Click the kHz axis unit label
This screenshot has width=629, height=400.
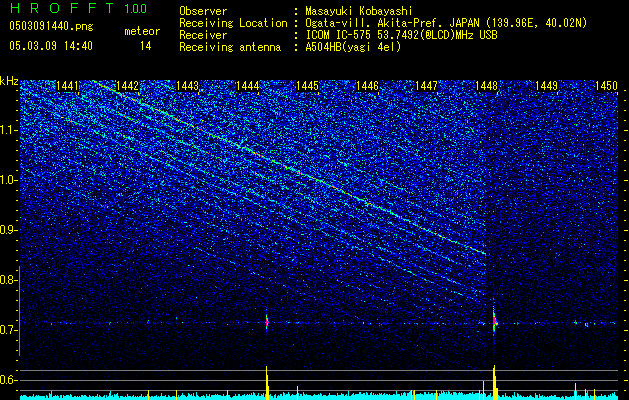(x=9, y=81)
